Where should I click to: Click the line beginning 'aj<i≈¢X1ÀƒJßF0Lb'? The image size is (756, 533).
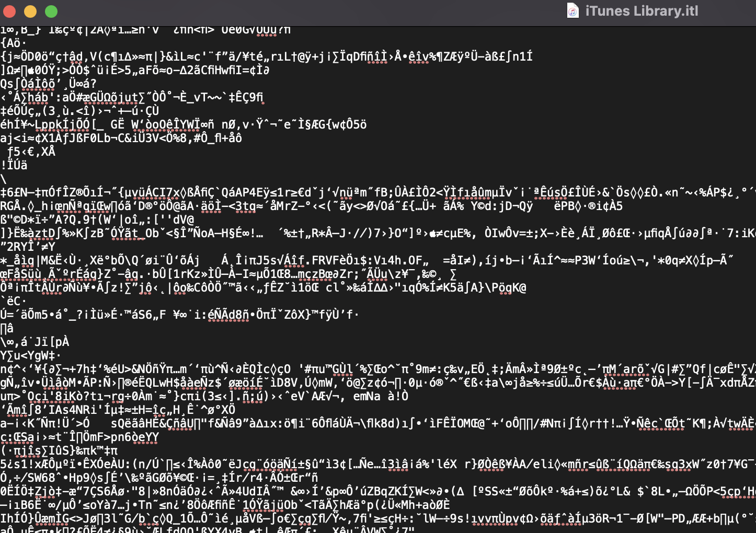tap(121, 138)
